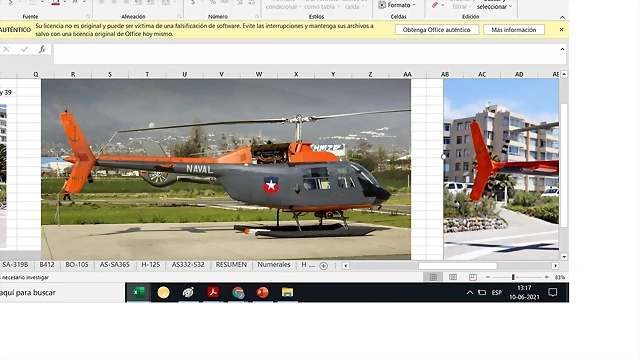Image resolution: width=640 pixels, height=360 pixels.
Task: Click the zoom in plus button
Action: coord(547,277)
